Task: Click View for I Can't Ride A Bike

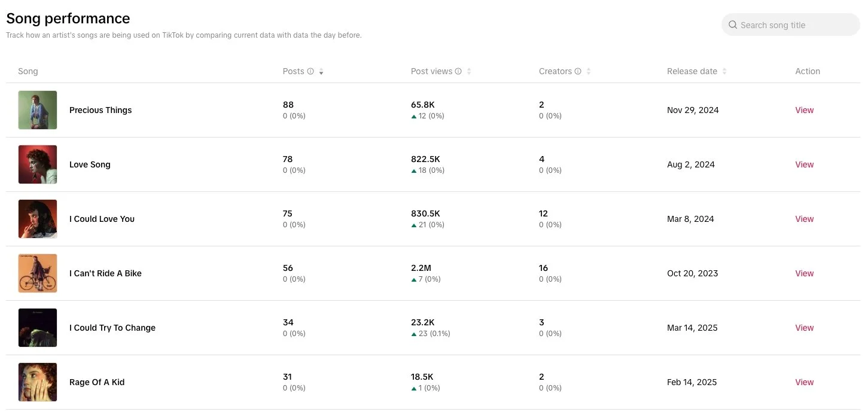Action: [x=804, y=273]
